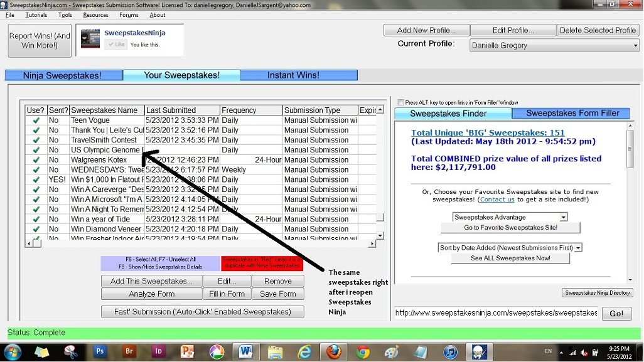Screen dimensions: 644x362
Task: Toggle Use checkmark for US Olympic Genome
Action: pyautogui.click(x=36, y=150)
